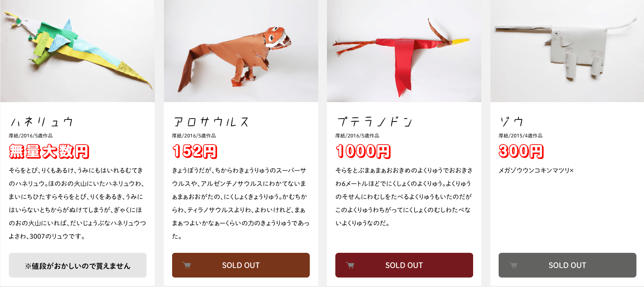This screenshot has height=287, width=644.
Task: Open the brown Allosaurus paper craft photo
Action: [x=241, y=51]
